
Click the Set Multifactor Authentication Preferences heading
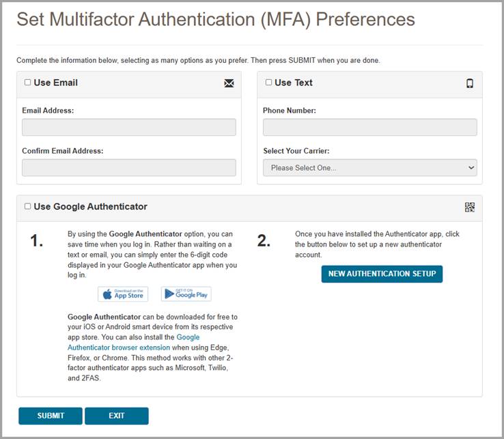click(216, 19)
